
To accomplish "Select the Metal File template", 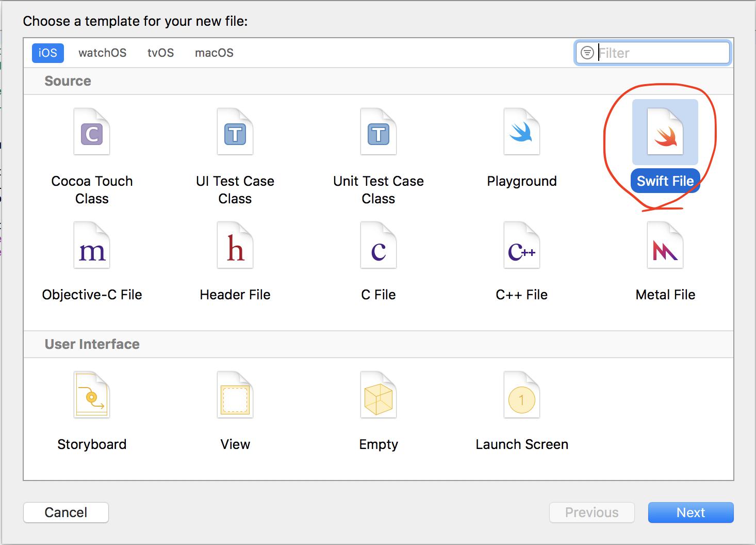I will [x=665, y=246].
